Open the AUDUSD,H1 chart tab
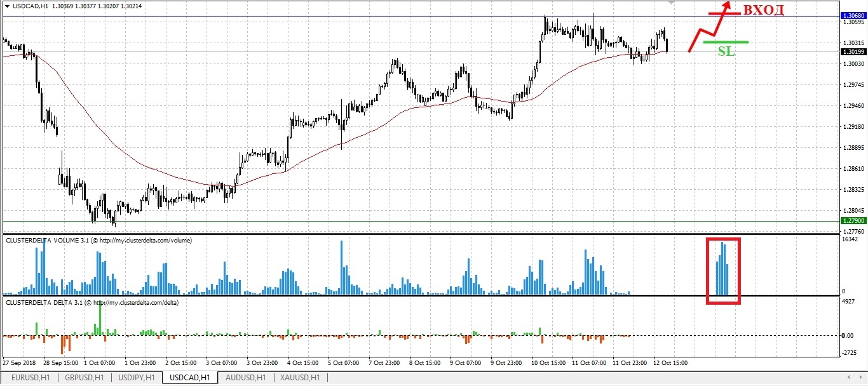 pyautogui.click(x=245, y=378)
